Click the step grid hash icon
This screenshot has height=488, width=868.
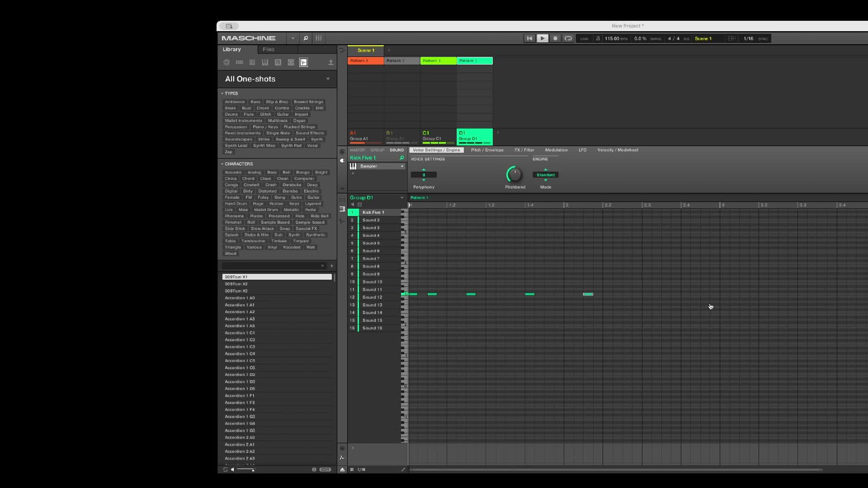(352, 469)
